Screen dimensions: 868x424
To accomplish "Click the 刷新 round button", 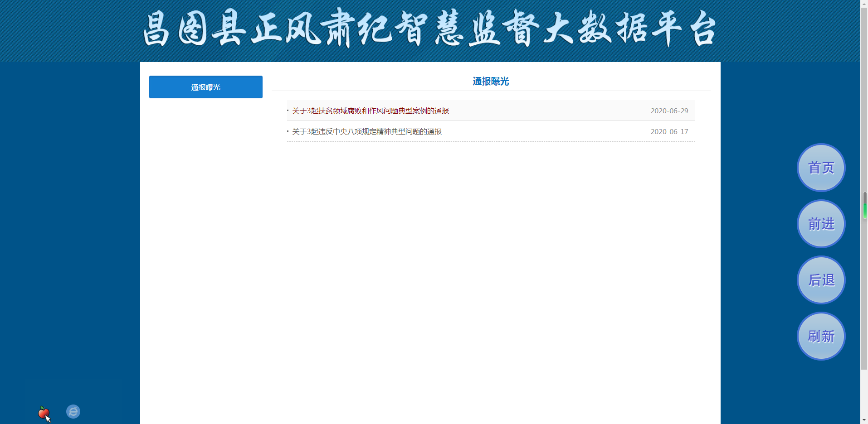I will [821, 336].
